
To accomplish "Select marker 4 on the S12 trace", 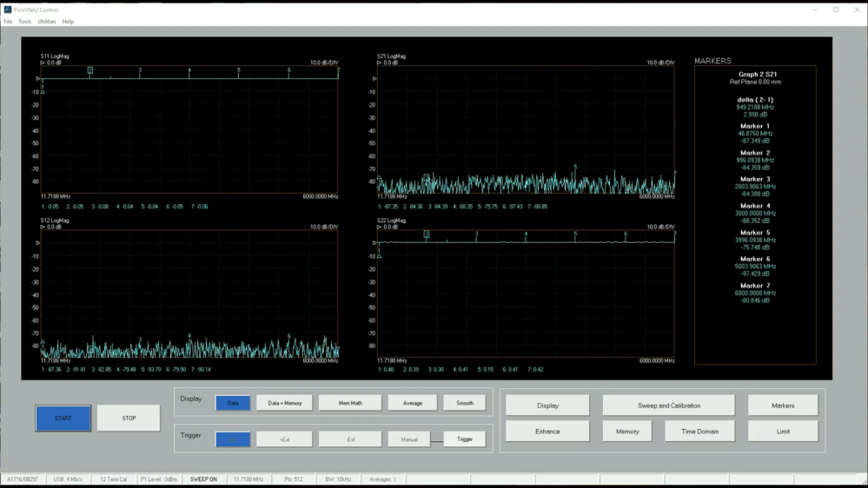I will pos(189,336).
